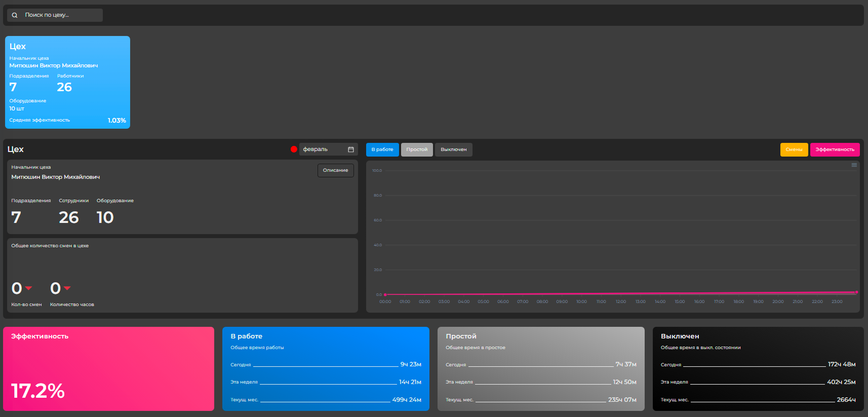Image resolution: width=868 pixels, height=417 pixels.
Task: Toggle the В работе chart series
Action: 382,149
